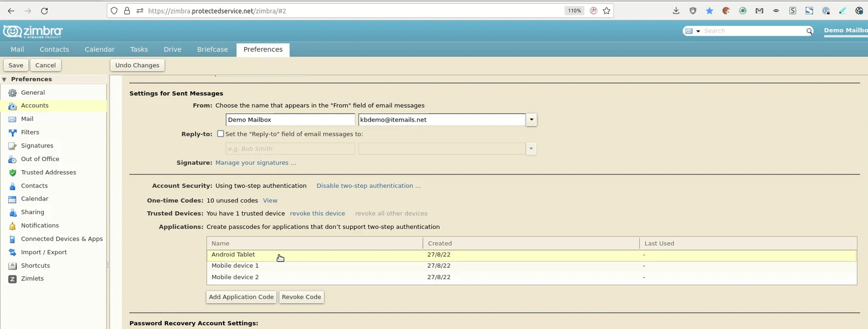Click the From email address field
The image size is (868, 329).
(x=442, y=120)
